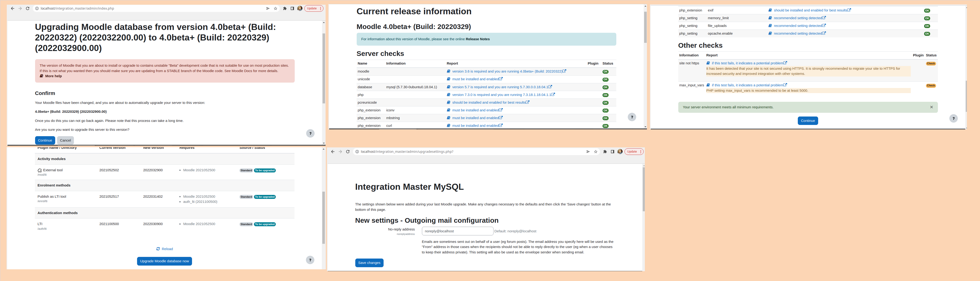The height and width of the screenshot is (281, 980).
Task: Open the External tool plugin icon
Action: pyautogui.click(x=40, y=170)
